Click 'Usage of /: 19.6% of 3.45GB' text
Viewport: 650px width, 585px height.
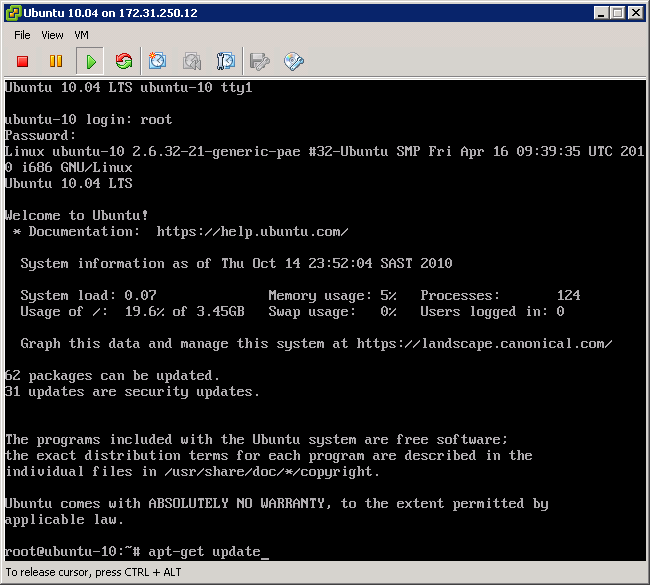point(133,311)
